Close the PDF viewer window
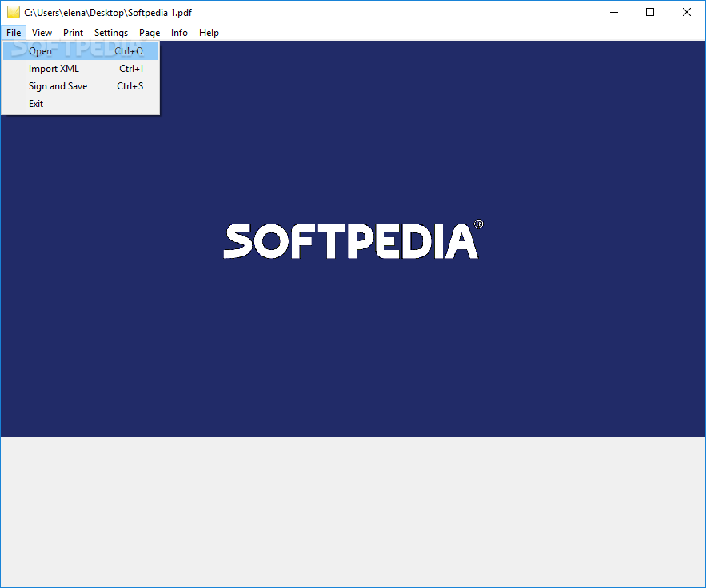 (687, 12)
